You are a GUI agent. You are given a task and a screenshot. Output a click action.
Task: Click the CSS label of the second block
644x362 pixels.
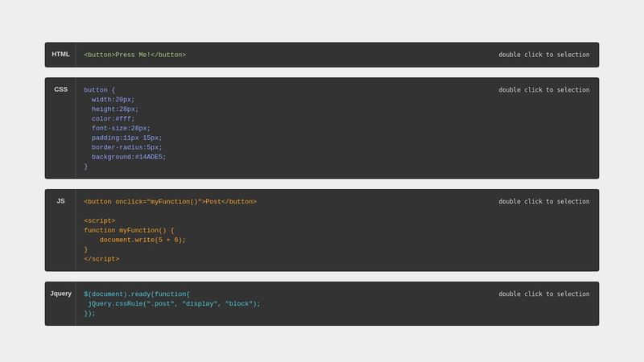click(60, 89)
